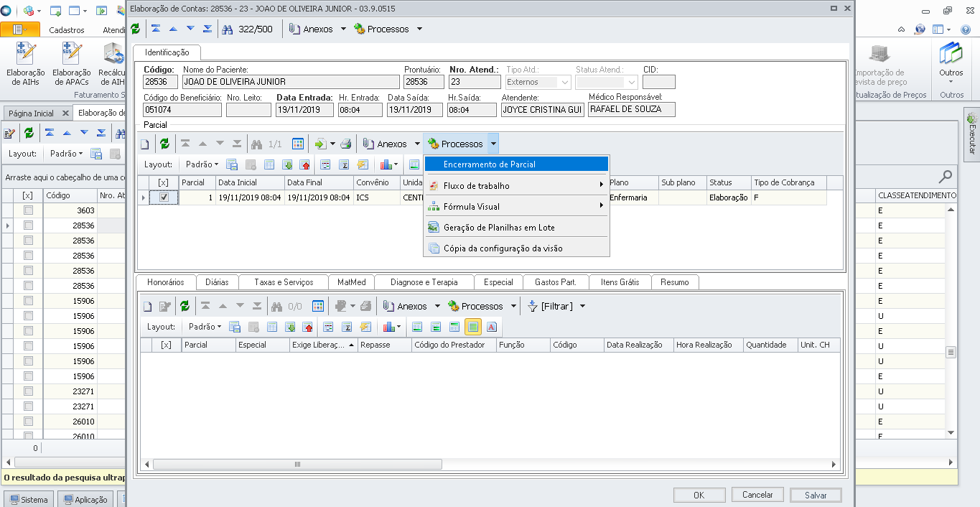Click [x] header in background list
The image size is (980, 507).
tap(28, 195)
